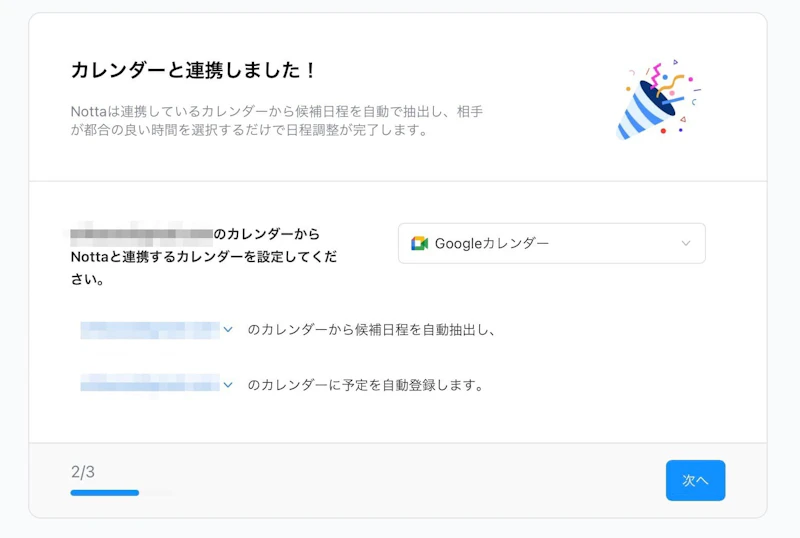Click the Google Calendar logo icon
This screenshot has width=800, height=538.
click(419, 243)
